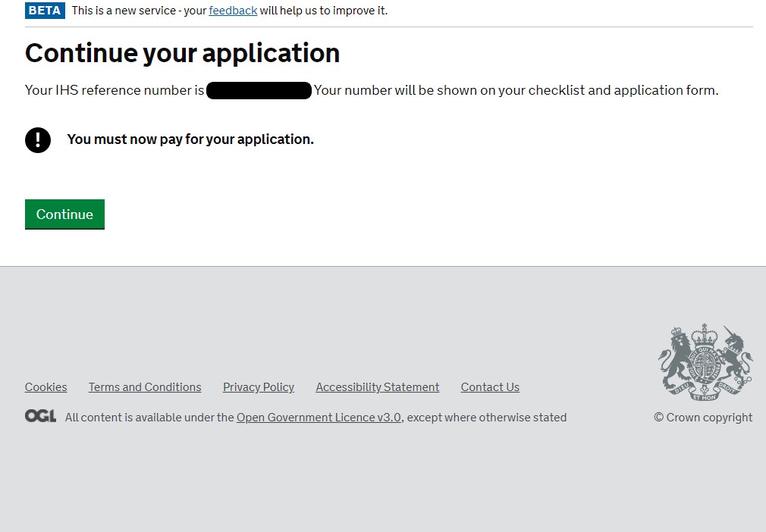Open the feedback link in beta banner

click(233, 11)
